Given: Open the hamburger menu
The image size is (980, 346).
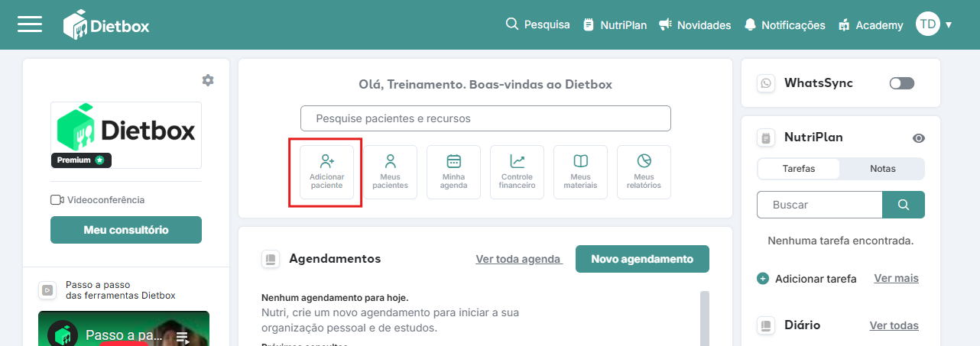Looking at the screenshot, I should 30,24.
